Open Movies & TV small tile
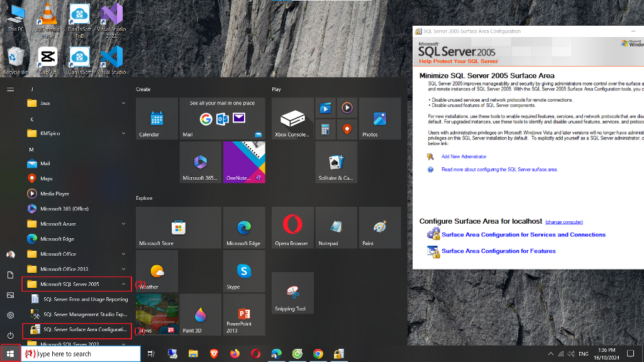 [x=325, y=108]
